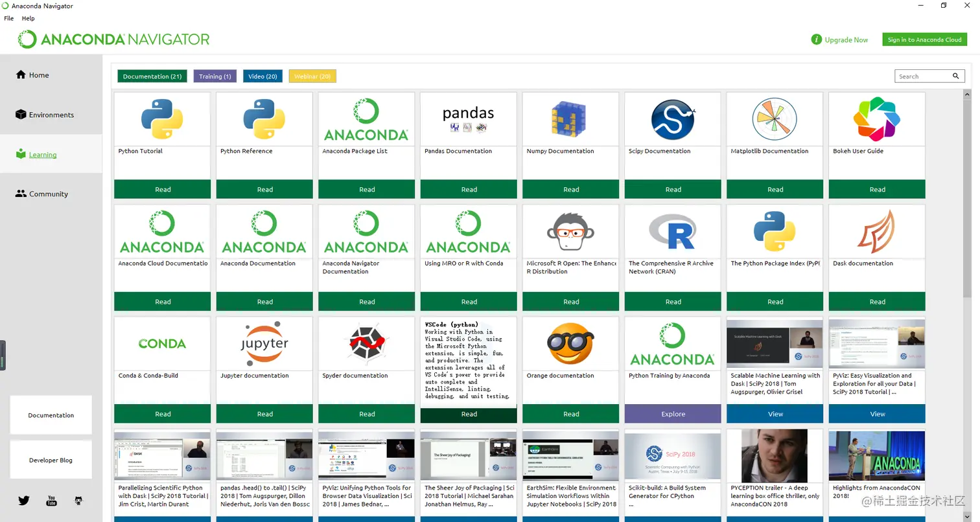Click the Python Tutorial logo

162,119
